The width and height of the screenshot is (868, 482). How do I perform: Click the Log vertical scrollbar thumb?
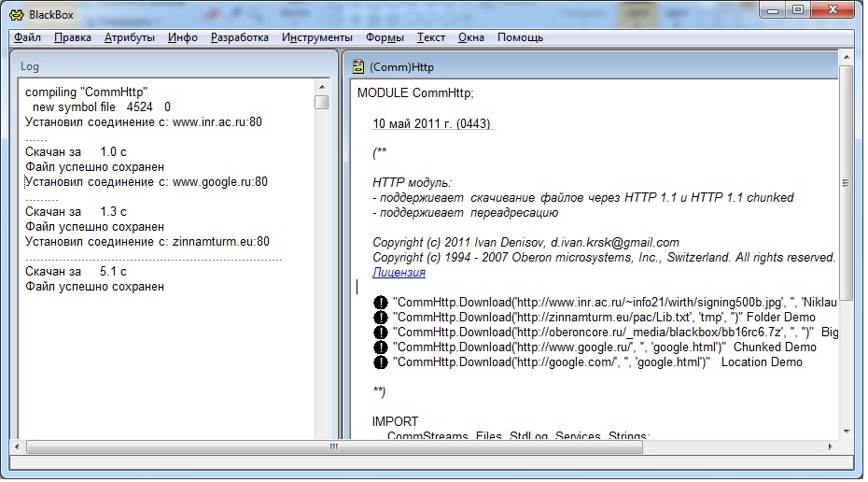click(x=321, y=102)
